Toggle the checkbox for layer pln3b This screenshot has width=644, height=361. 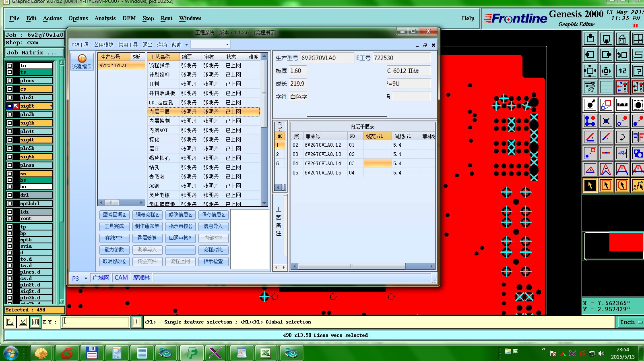click(10, 114)
